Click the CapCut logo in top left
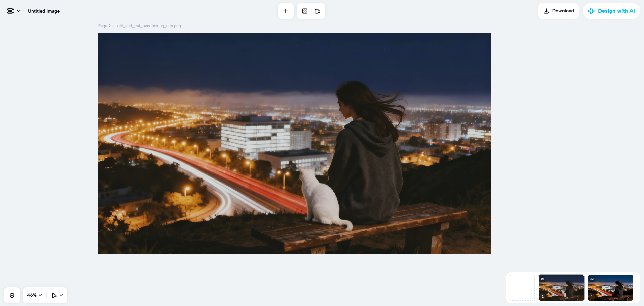644x306 pixels. coord(10,11)
